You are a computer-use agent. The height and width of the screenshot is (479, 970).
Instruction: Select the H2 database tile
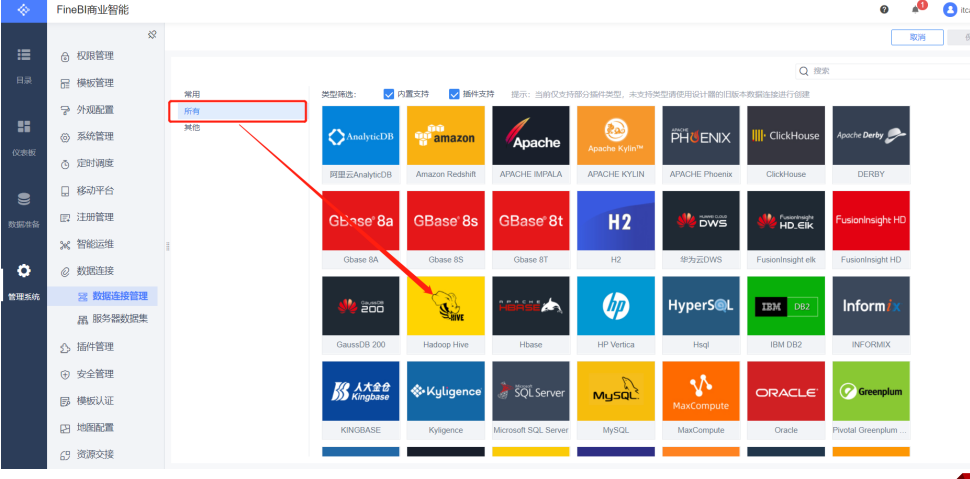(x=616, y=230)
